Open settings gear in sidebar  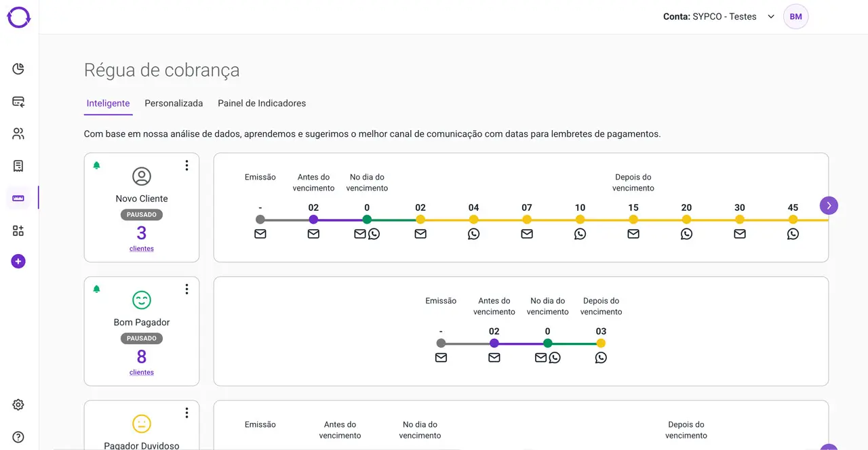(18, 405)
